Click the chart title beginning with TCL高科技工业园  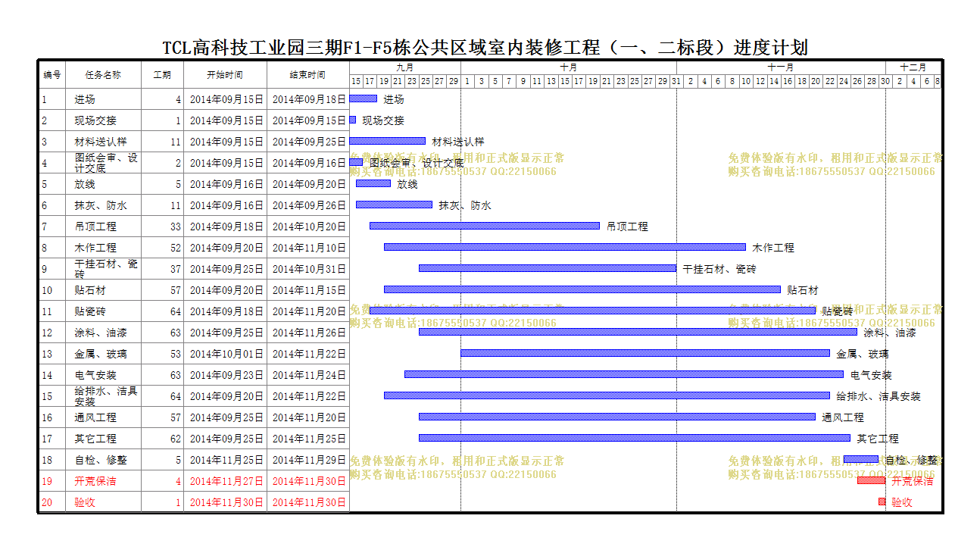(x=485, y=48)
